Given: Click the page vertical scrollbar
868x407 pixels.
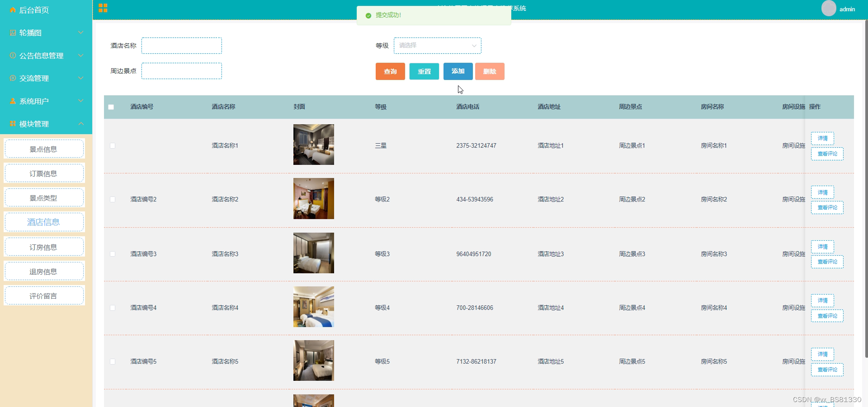Looking at the screenshot, I should pyautogui.click(x=866, y=189).
